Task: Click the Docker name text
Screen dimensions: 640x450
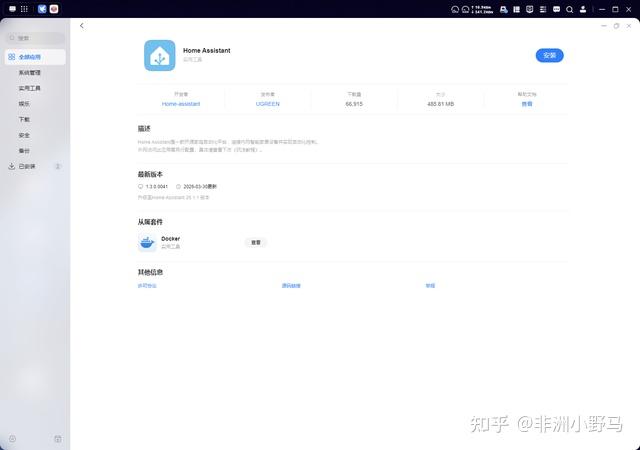Action: 171,238
